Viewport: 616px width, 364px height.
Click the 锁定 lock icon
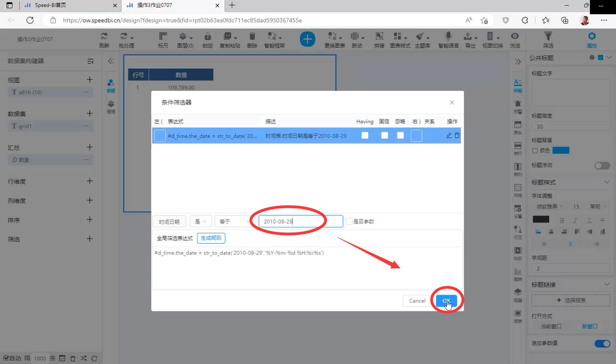207,36
